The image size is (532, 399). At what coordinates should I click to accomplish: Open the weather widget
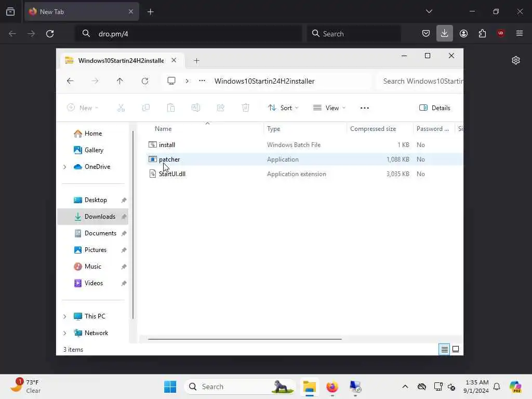tap(25, 387)
